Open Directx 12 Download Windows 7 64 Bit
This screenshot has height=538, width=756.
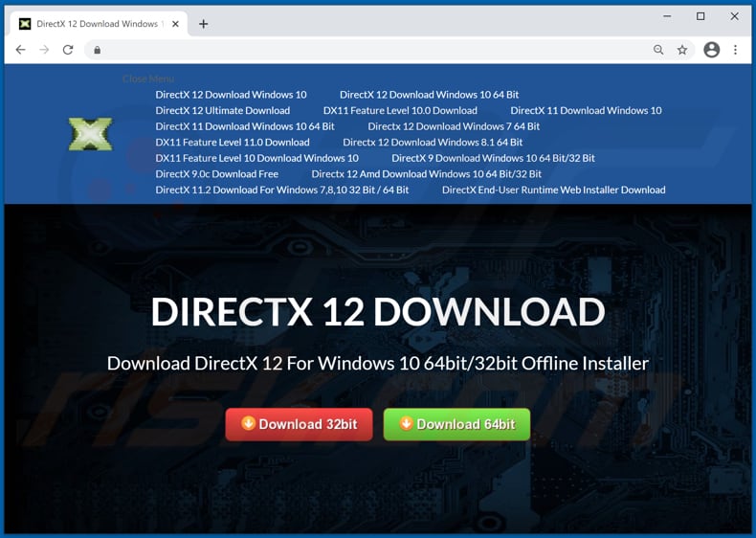click(x=454, y=126)
